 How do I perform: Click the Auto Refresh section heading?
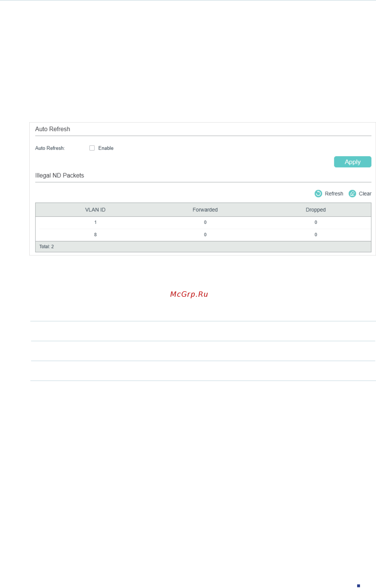tap(52, 129)
